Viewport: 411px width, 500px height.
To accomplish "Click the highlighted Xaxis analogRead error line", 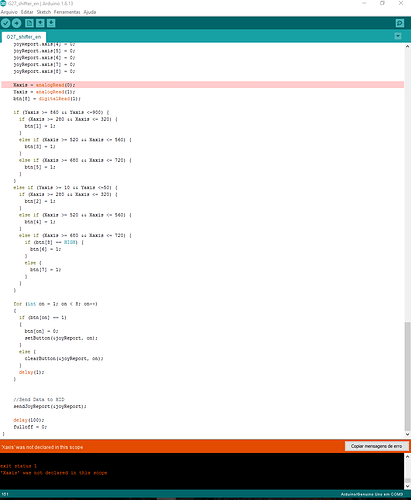I will click(203, 85).
